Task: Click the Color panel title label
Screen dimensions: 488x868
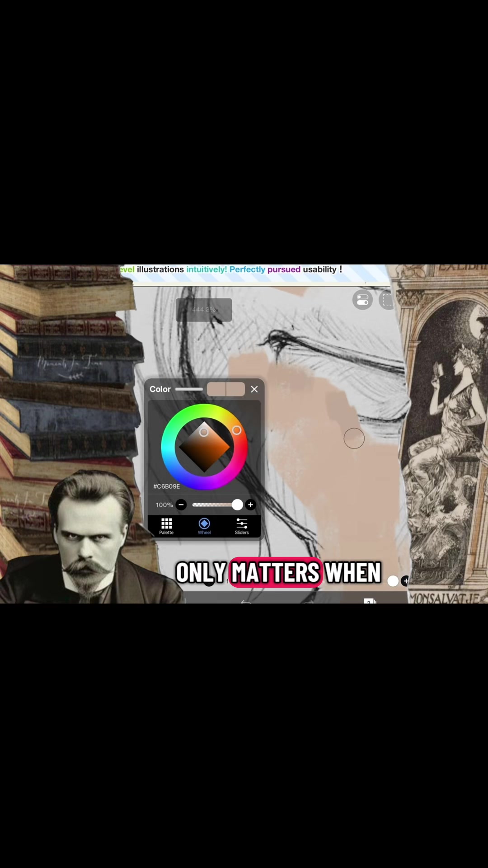Action: [x=160, y=389]
